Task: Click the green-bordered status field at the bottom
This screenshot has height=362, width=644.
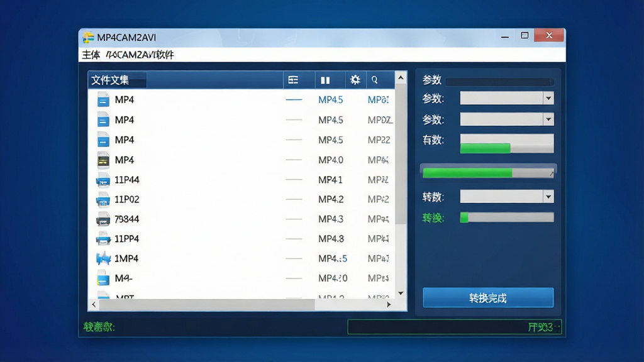Action: click(x=454, y=327)
